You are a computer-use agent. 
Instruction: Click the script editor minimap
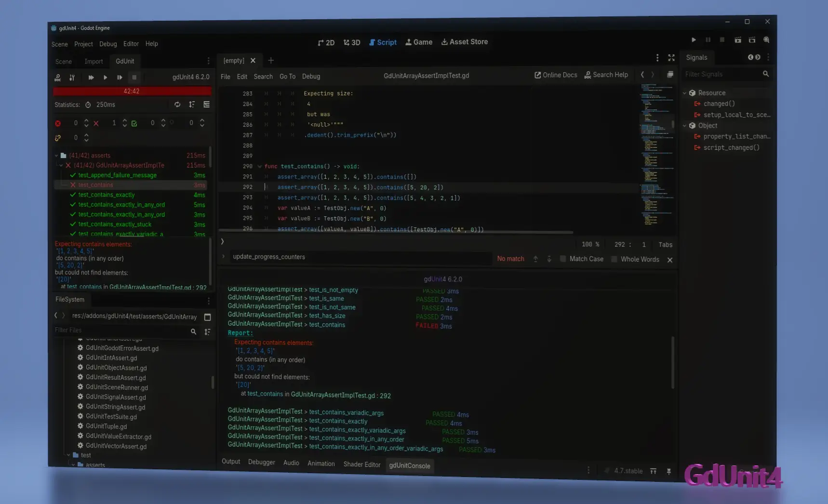pyautogui.click(x=656, y=155)
